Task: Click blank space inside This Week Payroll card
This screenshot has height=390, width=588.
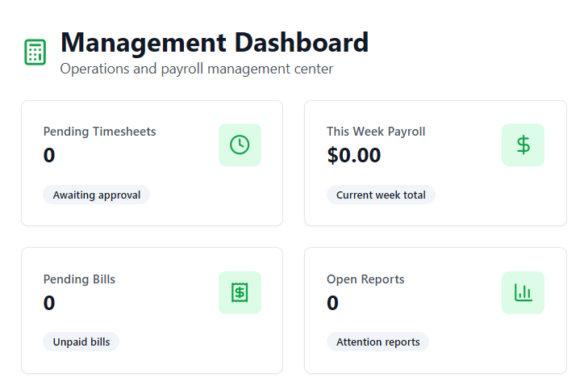Action: coord(484,198)
